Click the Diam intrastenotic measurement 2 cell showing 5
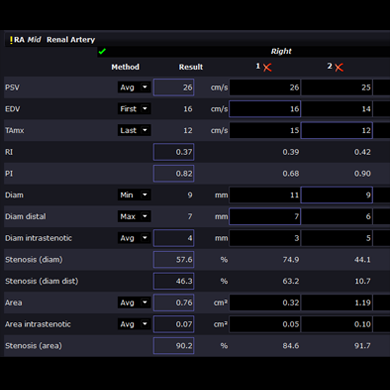Viewport: 390px width, 390px height. [x=337, y=238]
